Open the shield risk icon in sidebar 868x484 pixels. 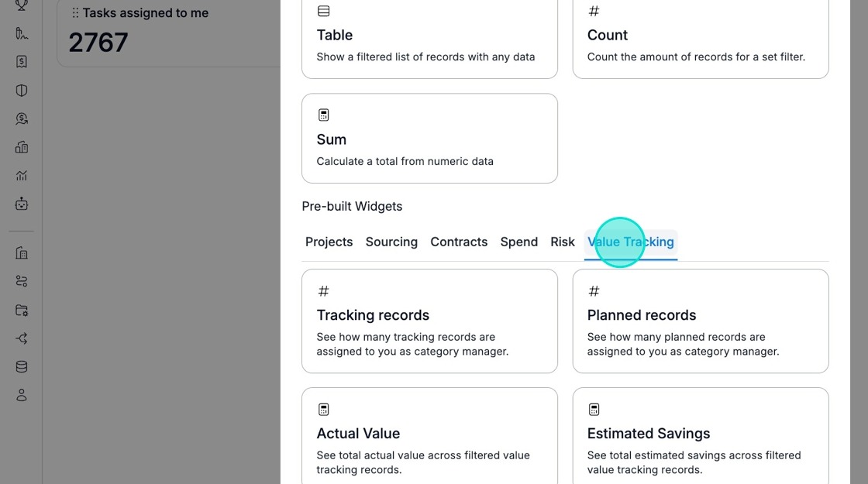22,90
